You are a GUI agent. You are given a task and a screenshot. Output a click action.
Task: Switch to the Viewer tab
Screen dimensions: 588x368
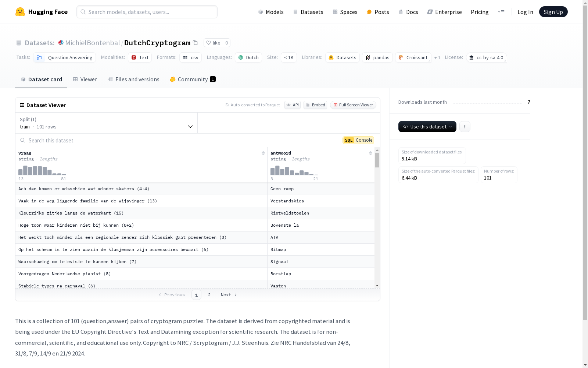tap(85, 79)
